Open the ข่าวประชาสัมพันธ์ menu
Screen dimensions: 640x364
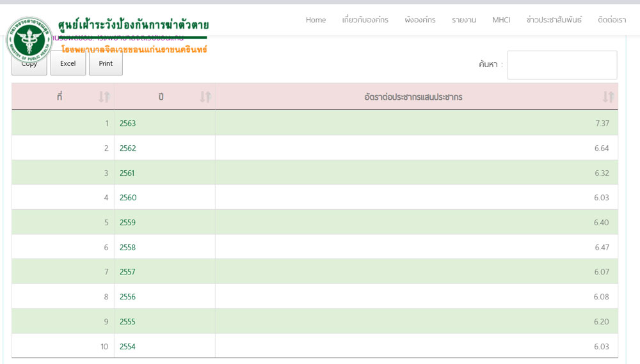click(554, 20)
